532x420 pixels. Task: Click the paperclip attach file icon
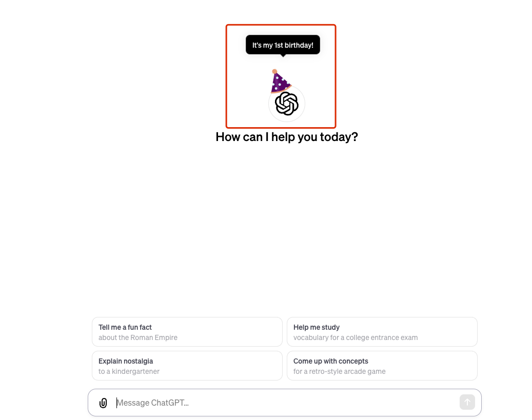[x=103, y=403]
